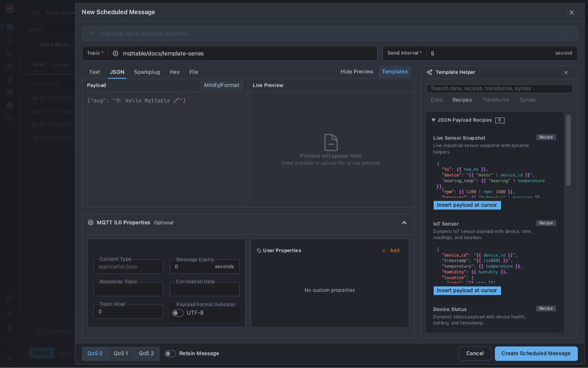
Task: Click the MQTTable logo in the background sidebar
Action: 10,9
